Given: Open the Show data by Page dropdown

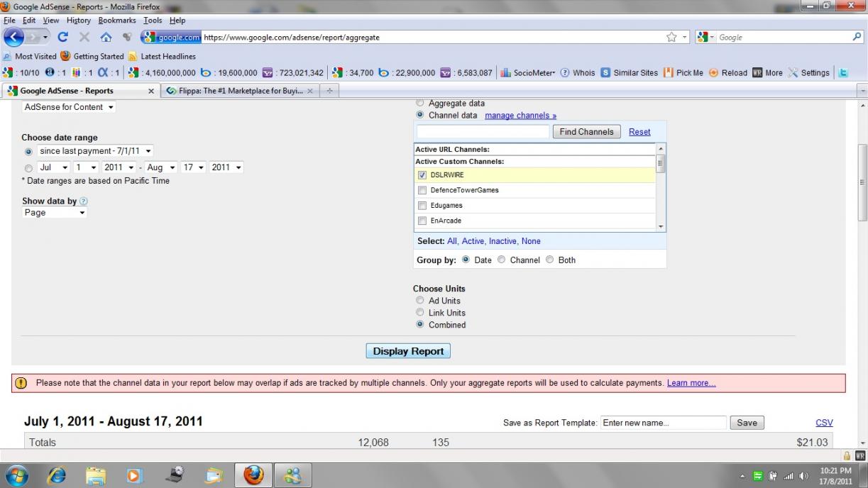Looking at the screenshot, I should click(55, 213).
